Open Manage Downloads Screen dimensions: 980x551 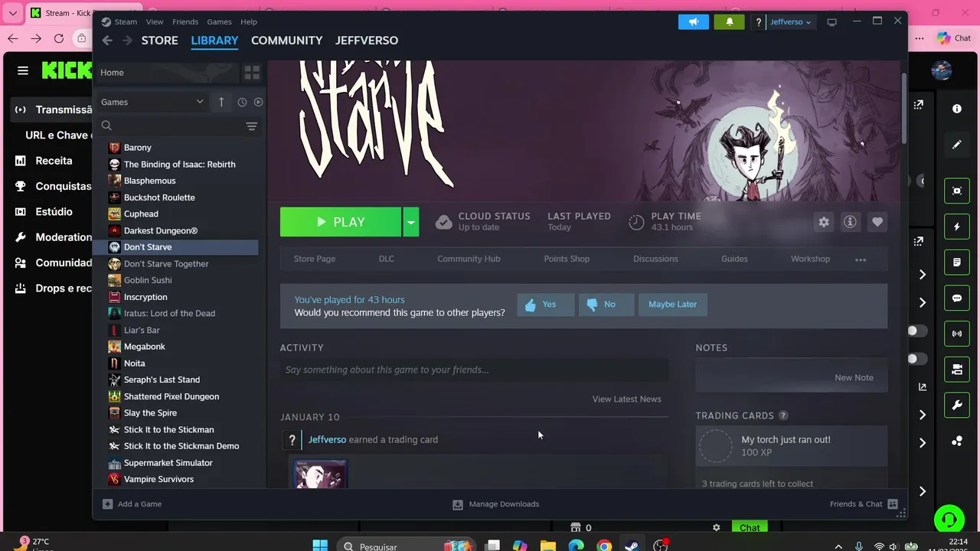[496, 504]
